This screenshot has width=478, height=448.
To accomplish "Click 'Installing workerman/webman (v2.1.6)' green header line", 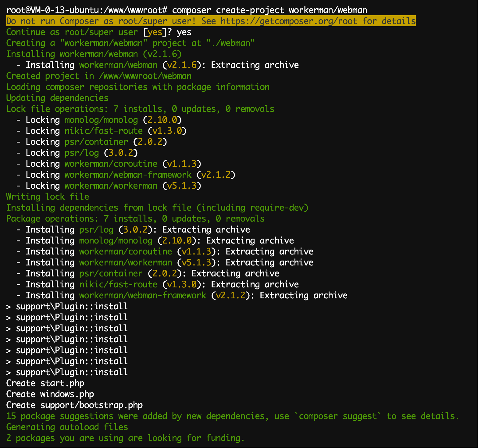I will 94,54.
